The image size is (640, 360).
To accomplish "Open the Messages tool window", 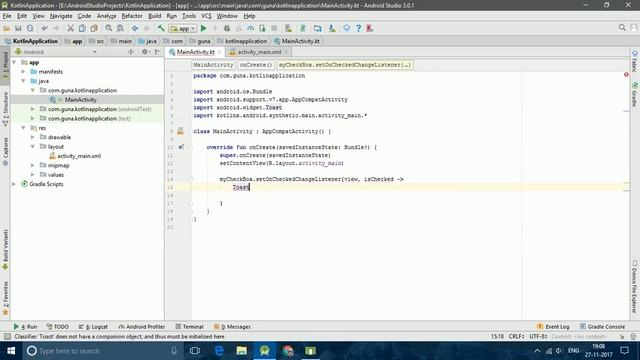I will (232, 327).
